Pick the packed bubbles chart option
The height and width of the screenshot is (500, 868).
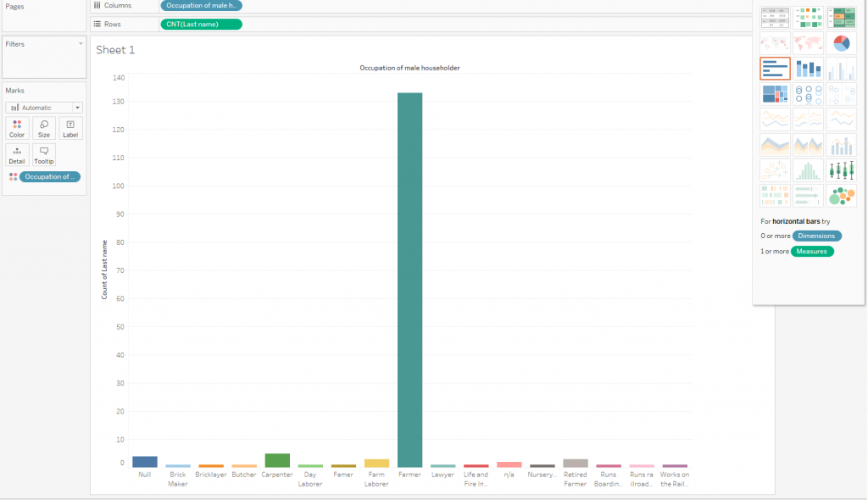pos(841,196)
